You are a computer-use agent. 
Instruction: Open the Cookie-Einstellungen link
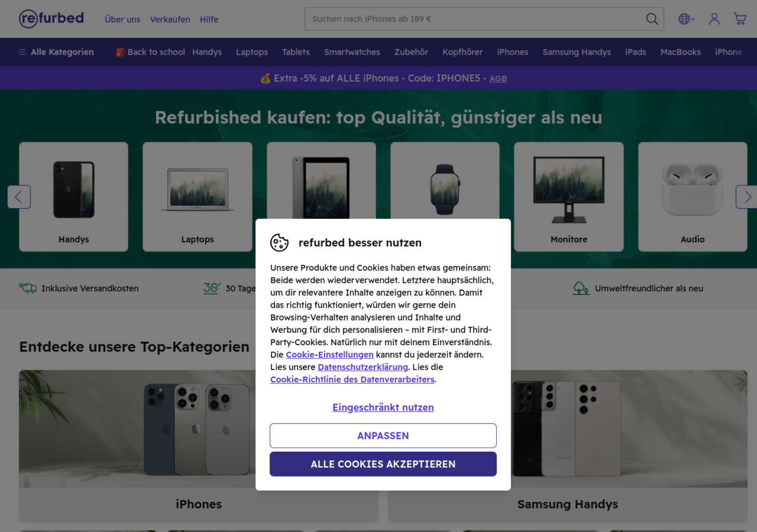point(329,355)
